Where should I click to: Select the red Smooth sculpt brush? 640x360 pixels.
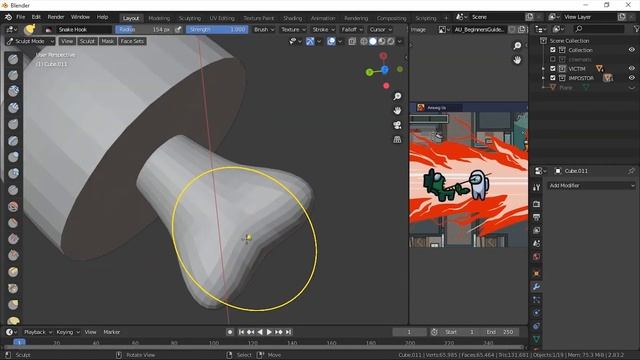(x=13, y=207)
